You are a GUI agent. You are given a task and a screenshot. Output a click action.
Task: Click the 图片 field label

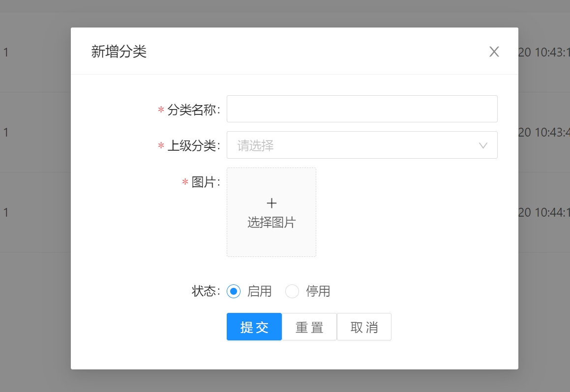(x=205, y=182)
